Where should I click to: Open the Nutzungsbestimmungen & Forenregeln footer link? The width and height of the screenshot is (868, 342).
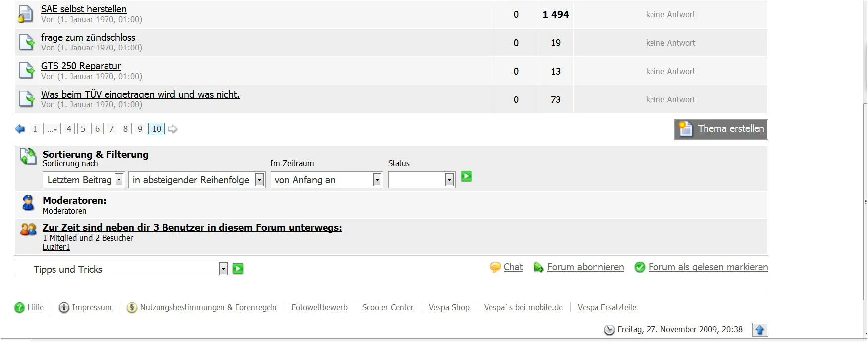pyautogui.click(x=208, y=308)
